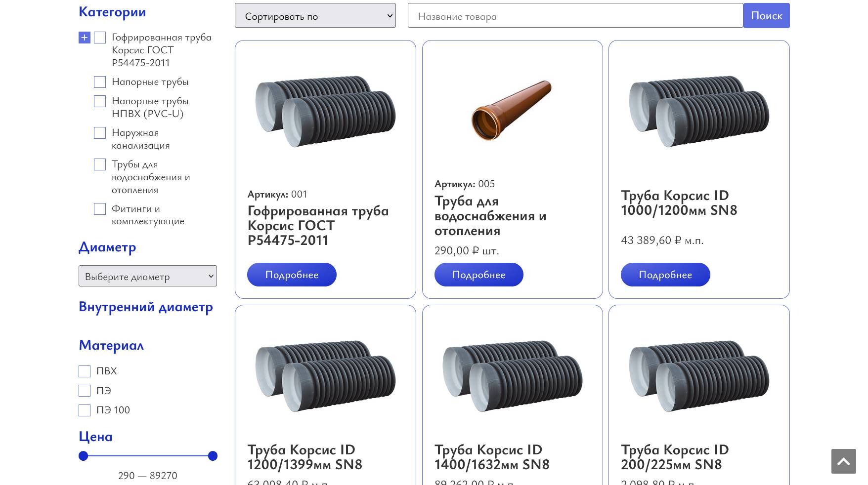
Task: Click the Корсис 200/225мм pipe image
Action: [698, 375]
